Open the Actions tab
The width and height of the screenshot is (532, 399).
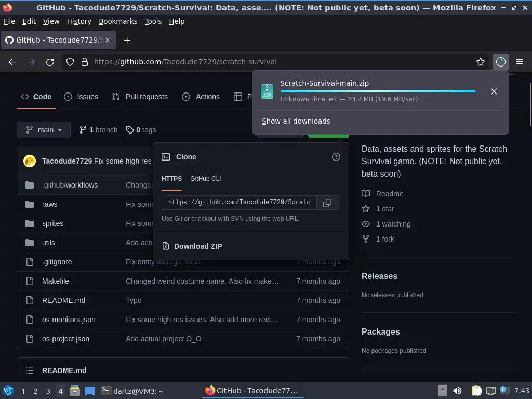pyautogui.click(x=201, y=97)
